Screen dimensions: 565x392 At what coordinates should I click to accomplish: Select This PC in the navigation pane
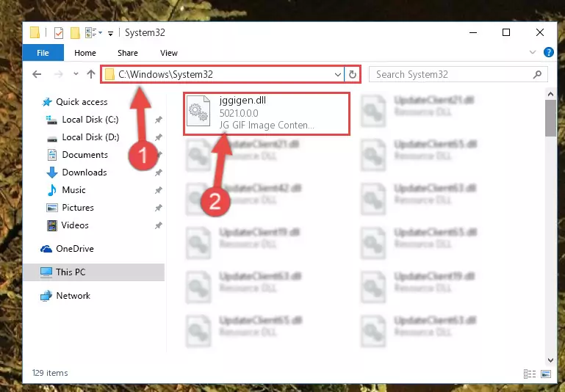[x=94, y=272]
